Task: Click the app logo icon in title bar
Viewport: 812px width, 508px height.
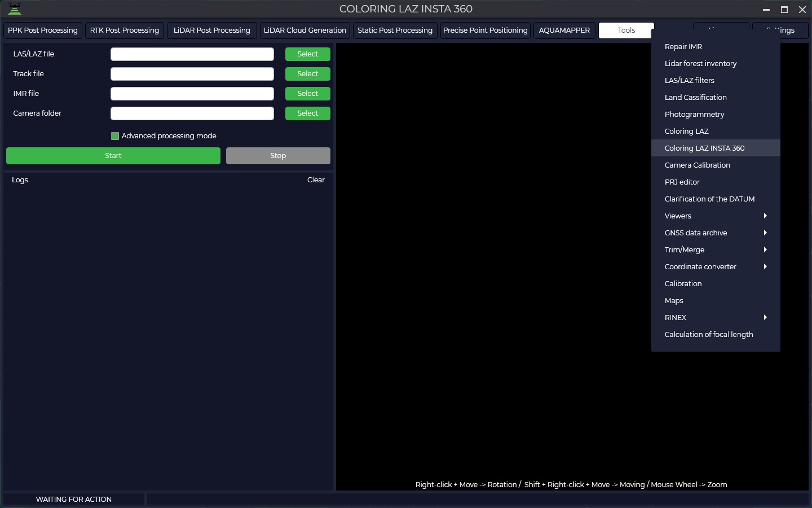Action: [x=15, y=9]
